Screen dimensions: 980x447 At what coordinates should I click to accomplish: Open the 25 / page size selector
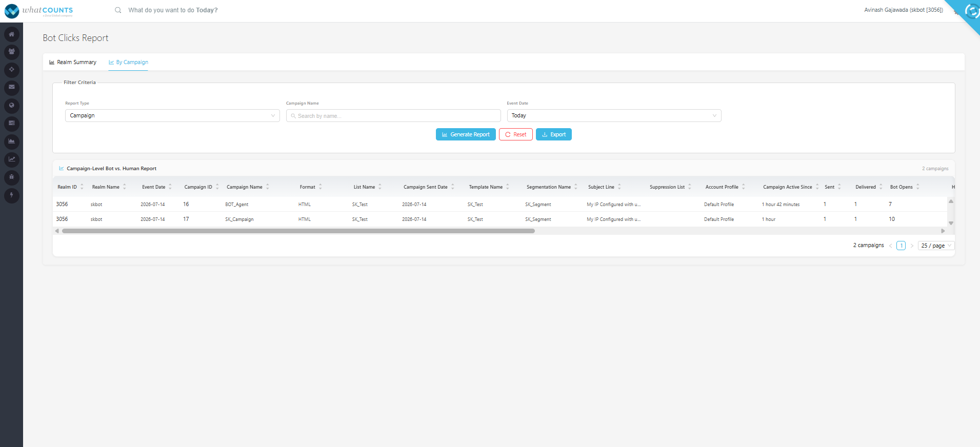tap(936, 246)
